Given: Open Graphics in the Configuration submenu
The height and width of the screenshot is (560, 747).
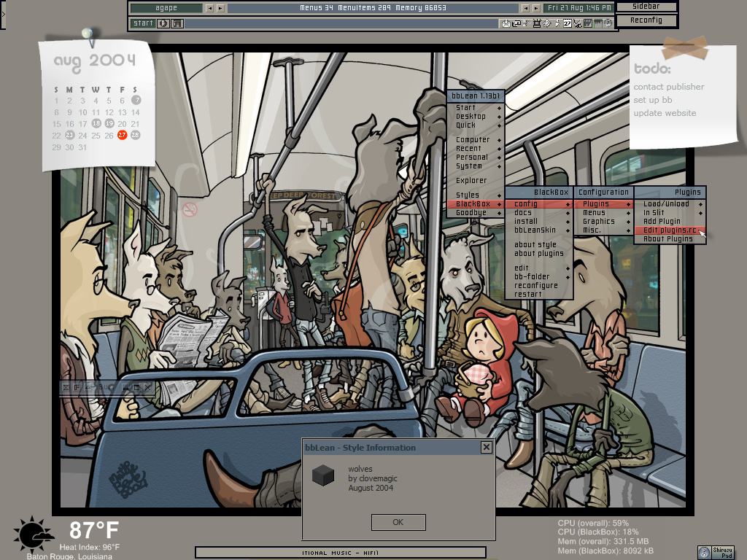Looking at the screenshot, I should 603,222.
